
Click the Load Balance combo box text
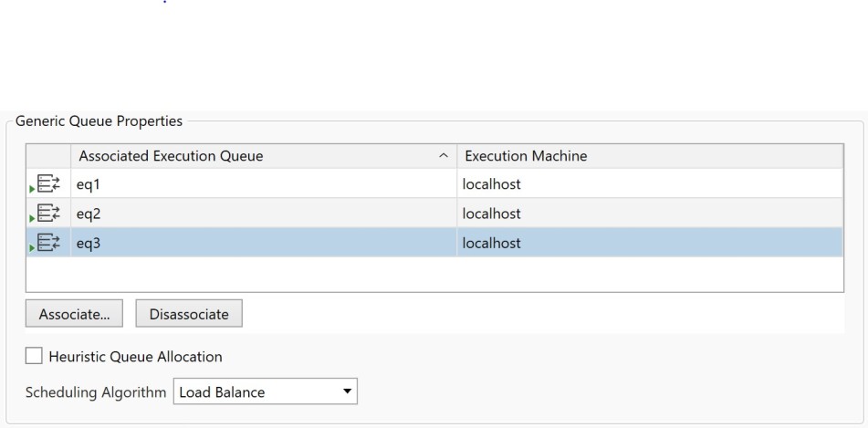(x=224, y=393)
